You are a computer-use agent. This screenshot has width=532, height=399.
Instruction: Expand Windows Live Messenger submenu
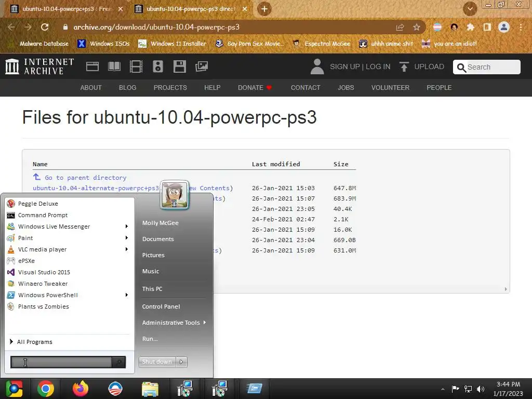[x=127, y=227]
